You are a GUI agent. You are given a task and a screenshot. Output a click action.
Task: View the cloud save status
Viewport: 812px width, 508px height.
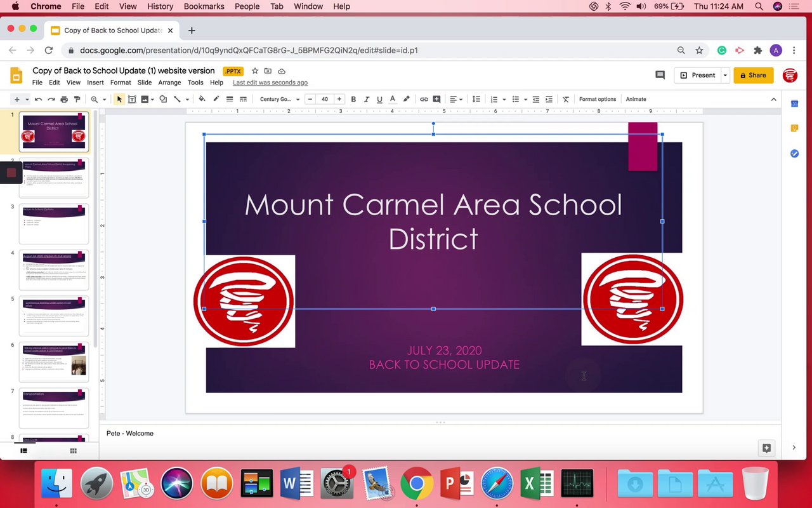tap(282, 71)
